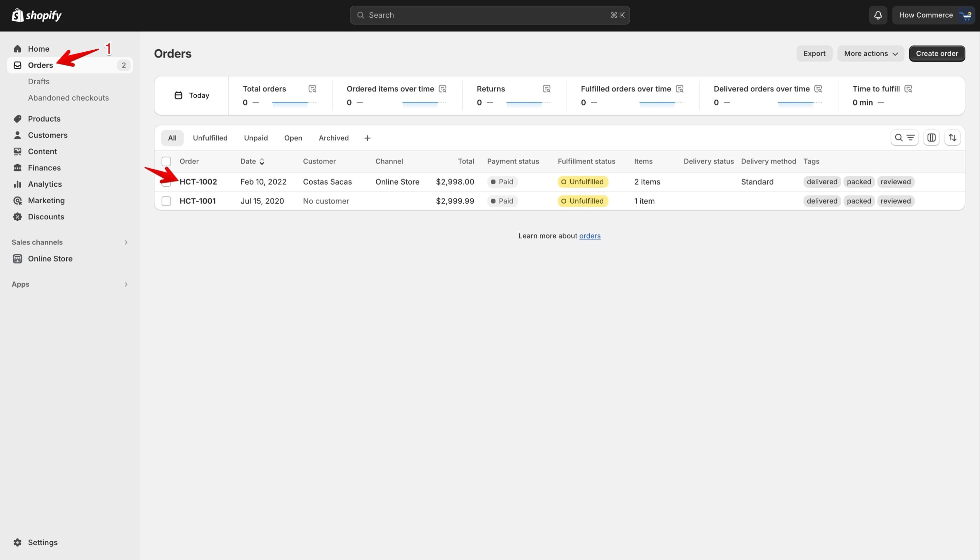This screenshot has height=560, width=980.
Task: Open the Today date range picker
Action: click(x=191, y=96)
